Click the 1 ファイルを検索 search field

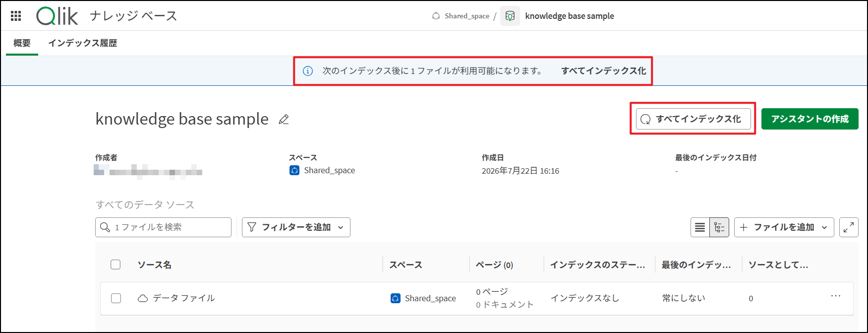tap(163, 227)
